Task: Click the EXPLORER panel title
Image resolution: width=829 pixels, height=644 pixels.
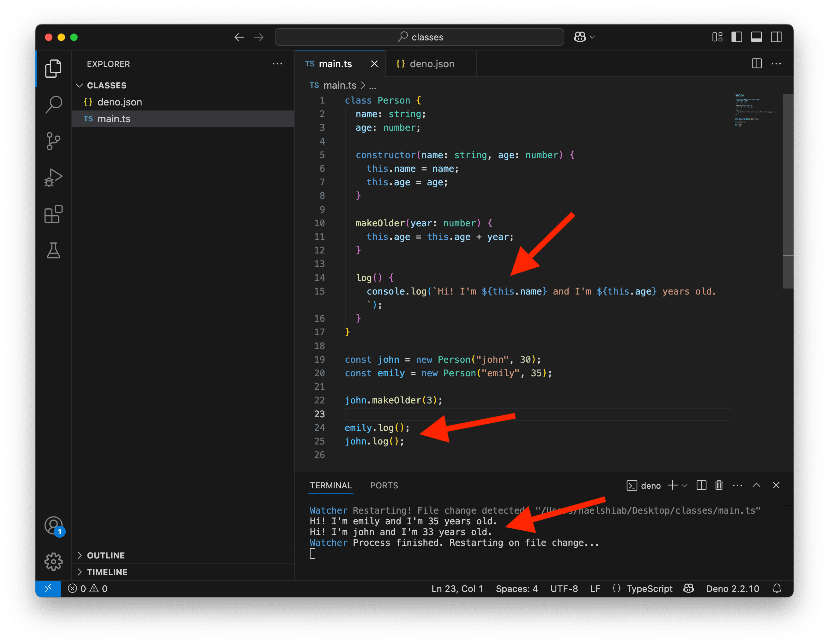Action: point(108,64)
